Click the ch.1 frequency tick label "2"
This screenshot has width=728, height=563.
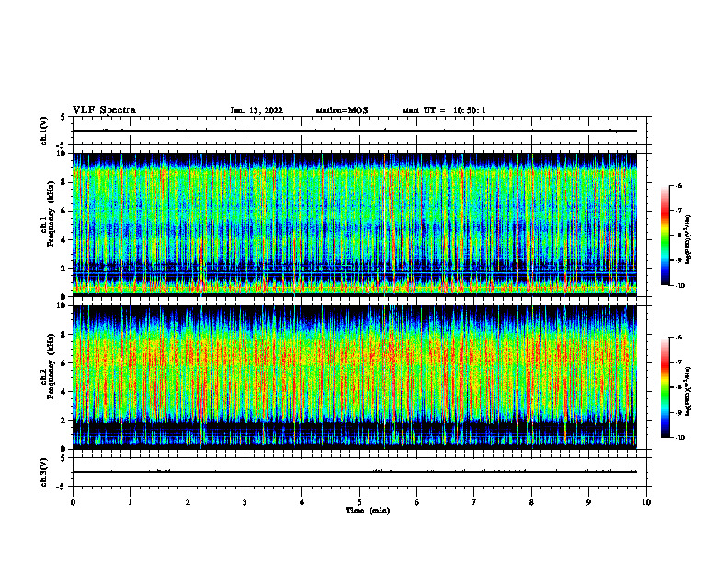[x=64, y=269]
